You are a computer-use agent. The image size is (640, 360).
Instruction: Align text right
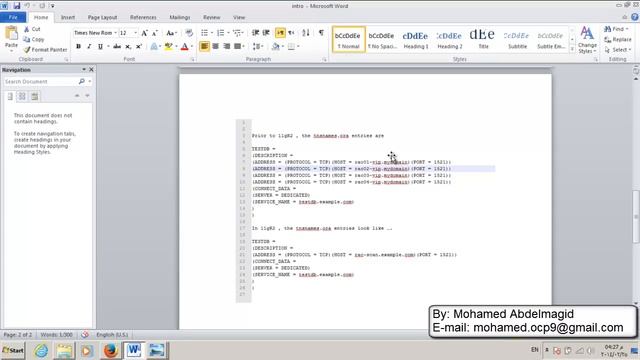coord(227,47)
